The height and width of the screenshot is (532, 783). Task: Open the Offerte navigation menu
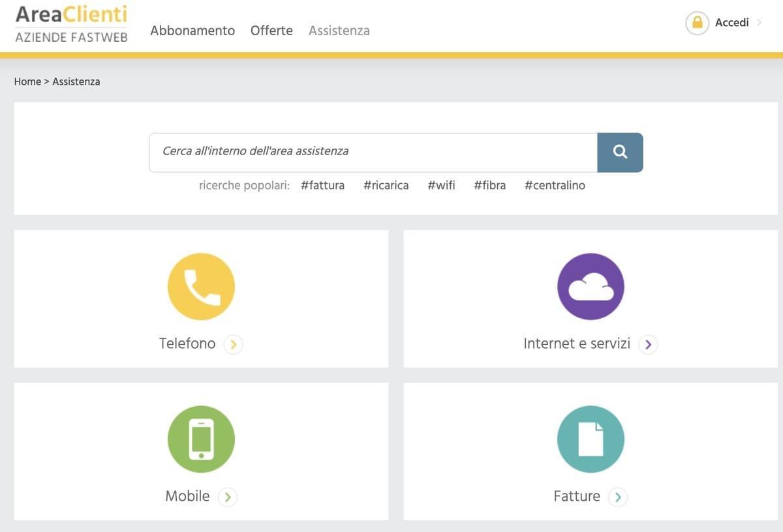[x=271, y=30]
